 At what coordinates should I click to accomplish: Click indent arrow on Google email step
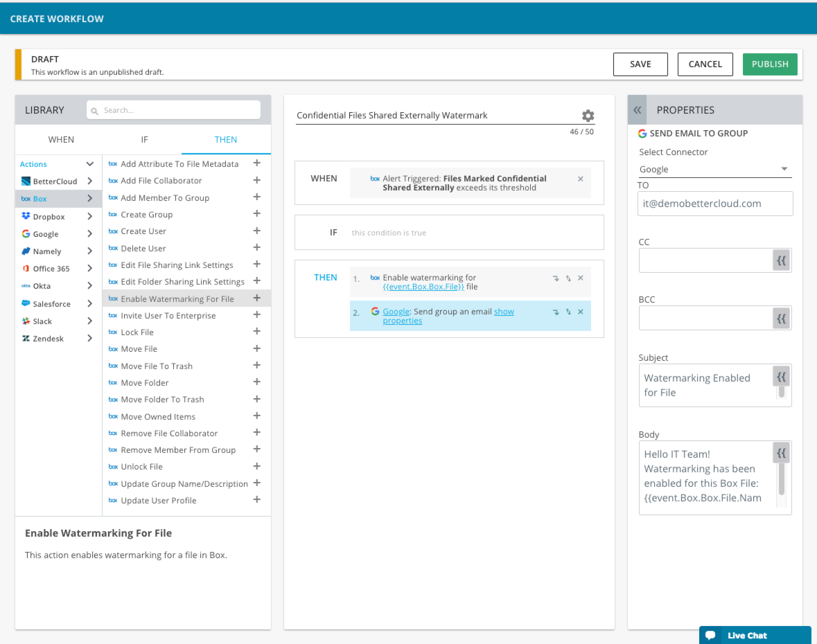point(556,312)
